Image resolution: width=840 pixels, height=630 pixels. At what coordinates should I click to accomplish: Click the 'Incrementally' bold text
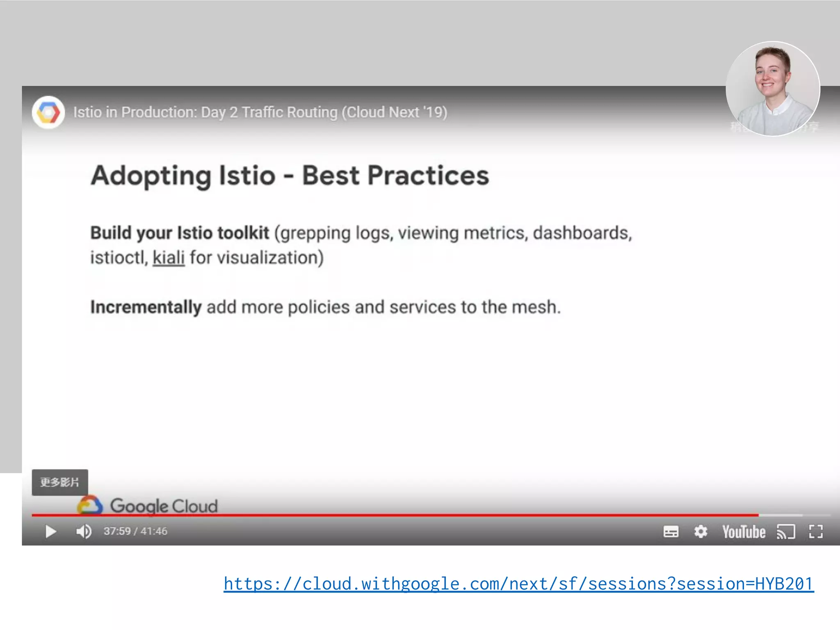(146, 307)
